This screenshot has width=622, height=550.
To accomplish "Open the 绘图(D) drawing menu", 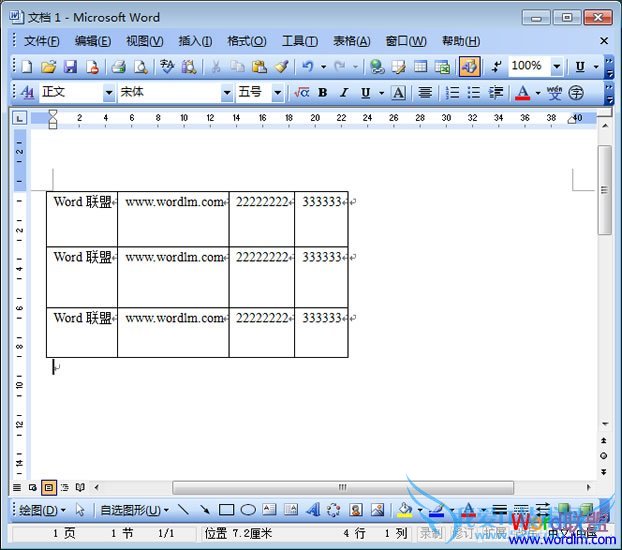I will coord(42,510).
